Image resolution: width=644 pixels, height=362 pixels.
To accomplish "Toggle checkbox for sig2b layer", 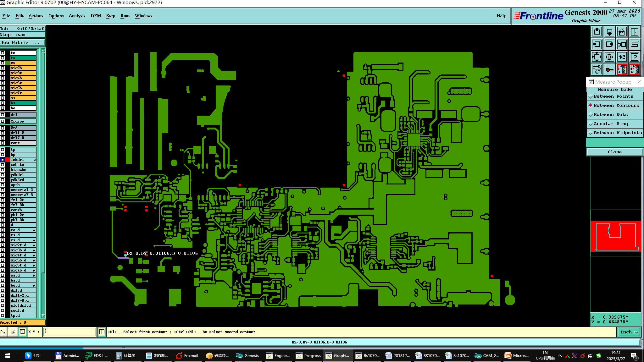I will [3, 68].
